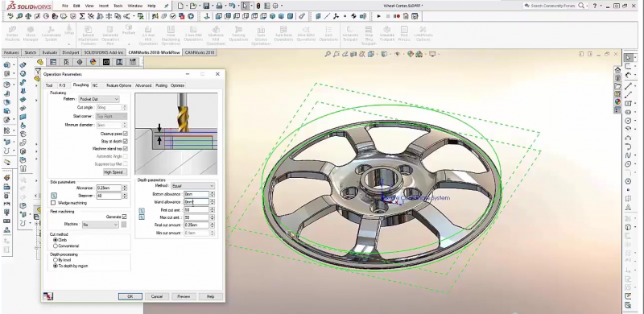Select the Climb cut method
The image size is (644, 314).
56,240
